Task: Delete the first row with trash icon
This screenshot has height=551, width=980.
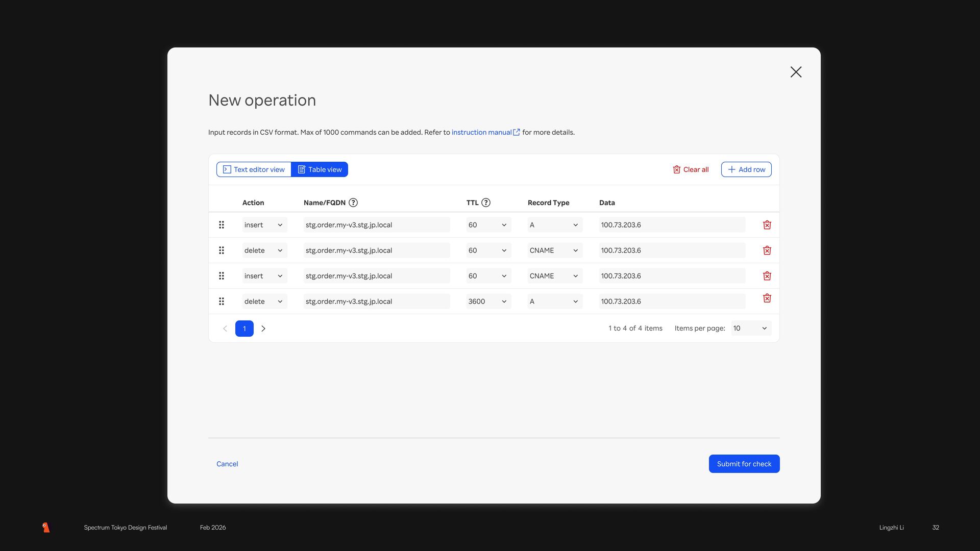Action: 767,225
